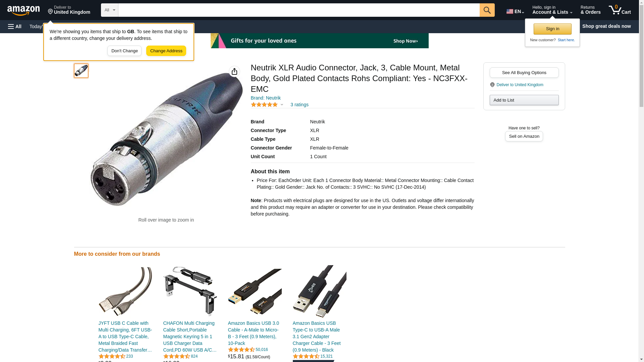
Task: Expand the Account & Lists menu
Action: click(552, 10)
